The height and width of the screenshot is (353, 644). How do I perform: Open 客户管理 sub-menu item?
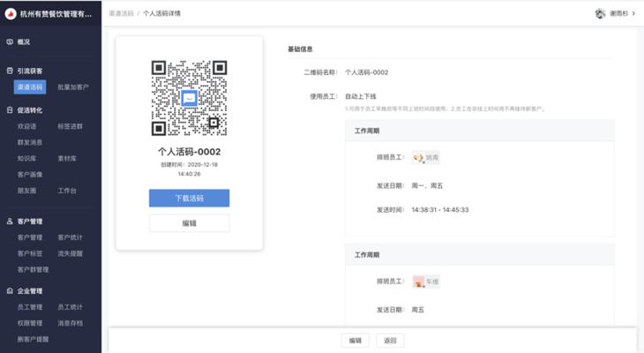tap(30, 237)
